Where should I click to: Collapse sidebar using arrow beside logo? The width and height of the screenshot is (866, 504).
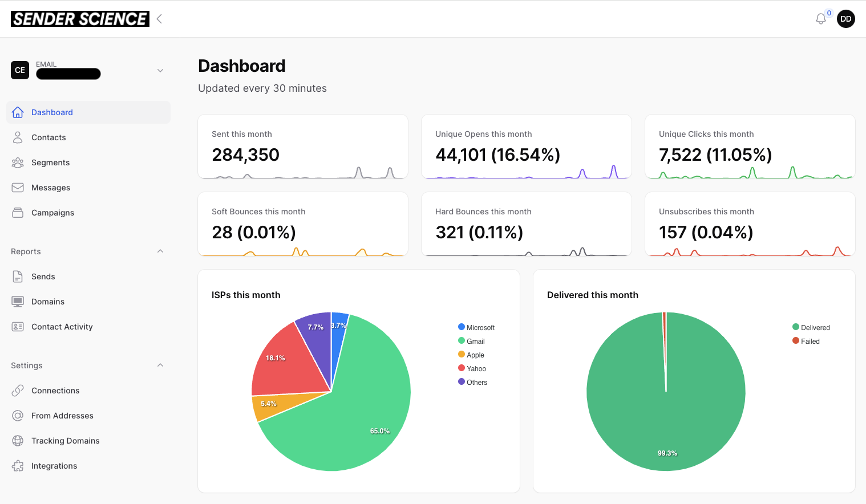pyautogui.click(x=159, y=19)
